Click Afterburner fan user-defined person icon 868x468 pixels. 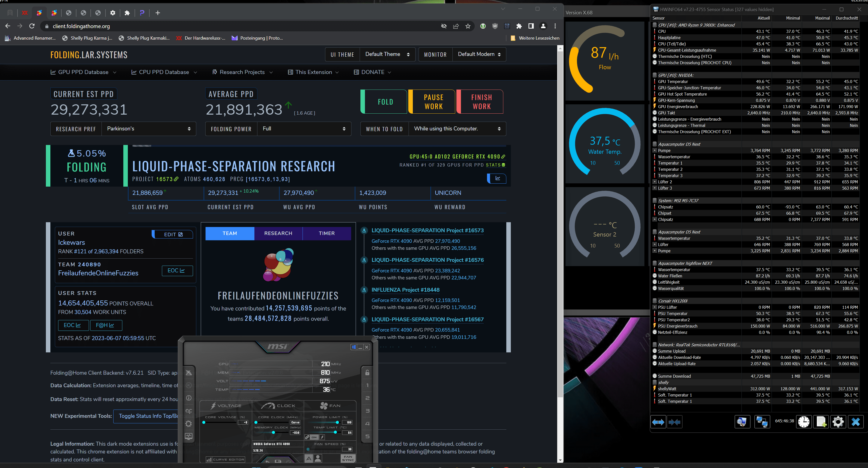[318, 458]
